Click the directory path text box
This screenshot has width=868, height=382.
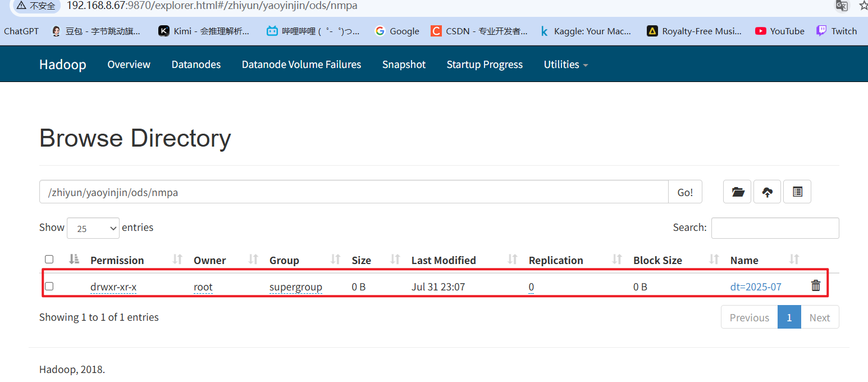354,192
